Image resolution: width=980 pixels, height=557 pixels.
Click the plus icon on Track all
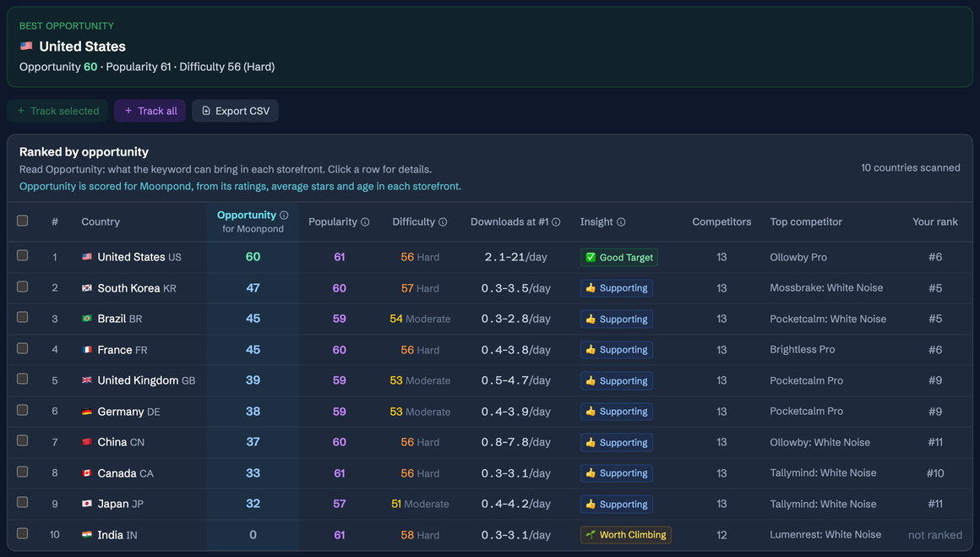[x=128, y=111]
